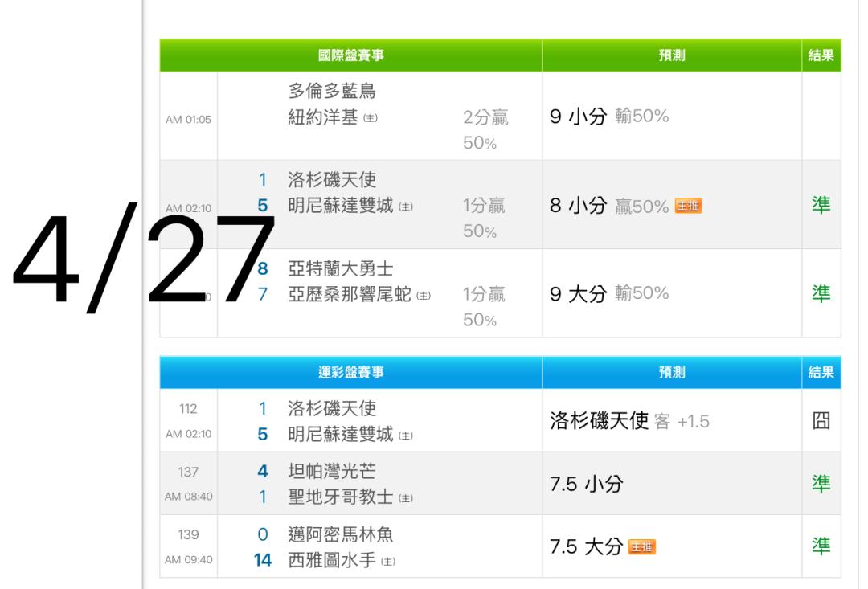Open the 西雅圖水手 team link
This screenshot has width=868, height=589.
(332, 559)
